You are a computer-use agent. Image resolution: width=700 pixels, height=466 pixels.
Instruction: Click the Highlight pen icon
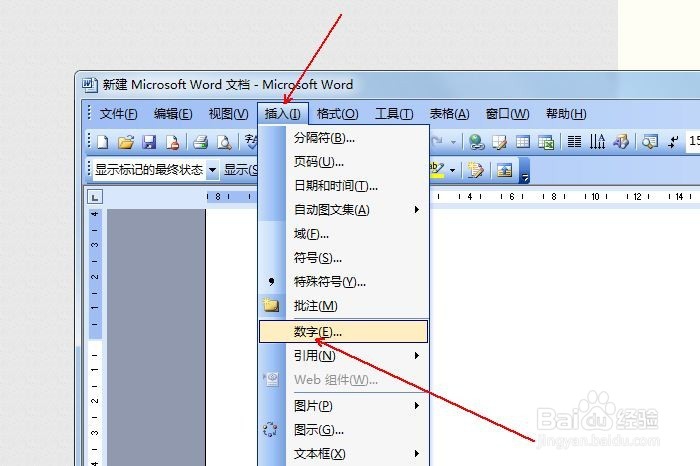tap(437, 170)
